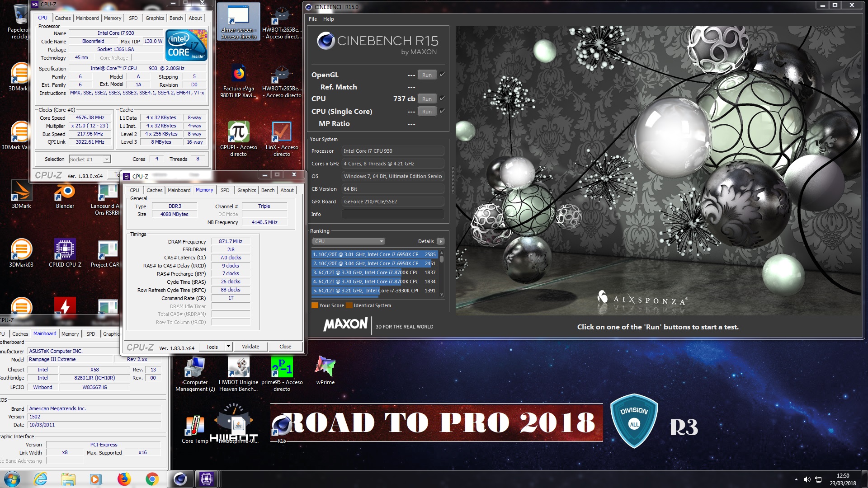Toggle the OpenGL test checkbox
This screenshot has height=488, width=868.
point(442,75)
